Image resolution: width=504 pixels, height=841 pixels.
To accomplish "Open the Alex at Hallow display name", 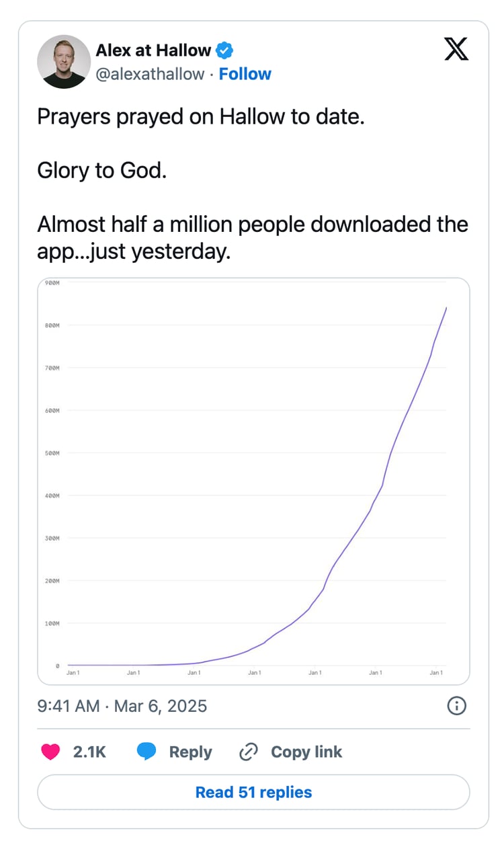I will 153,50.
